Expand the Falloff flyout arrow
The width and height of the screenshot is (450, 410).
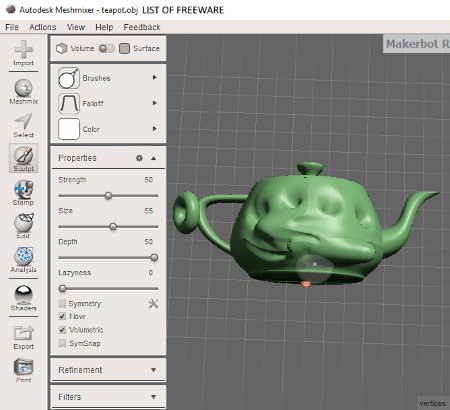(x=154, y=103)
